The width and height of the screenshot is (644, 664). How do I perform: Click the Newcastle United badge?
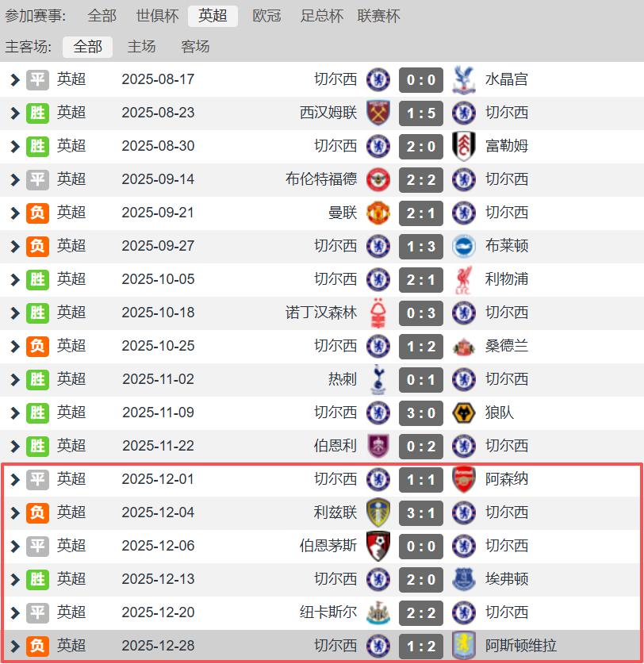coord(378,612)
